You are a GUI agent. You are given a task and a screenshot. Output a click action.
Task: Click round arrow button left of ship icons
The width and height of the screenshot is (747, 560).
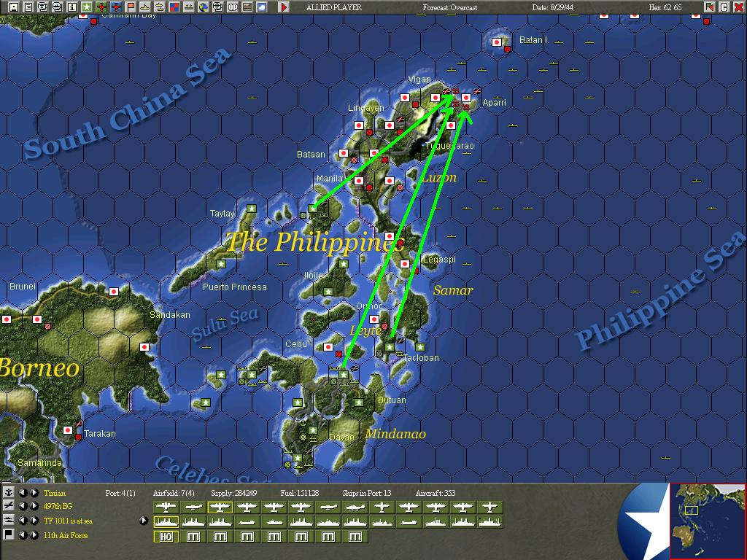pos(144,521)
